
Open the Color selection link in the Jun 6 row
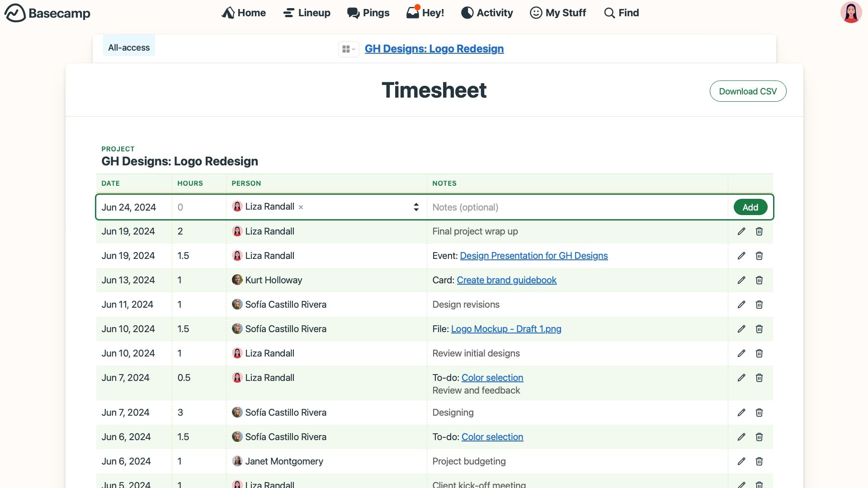pos(492,437)
